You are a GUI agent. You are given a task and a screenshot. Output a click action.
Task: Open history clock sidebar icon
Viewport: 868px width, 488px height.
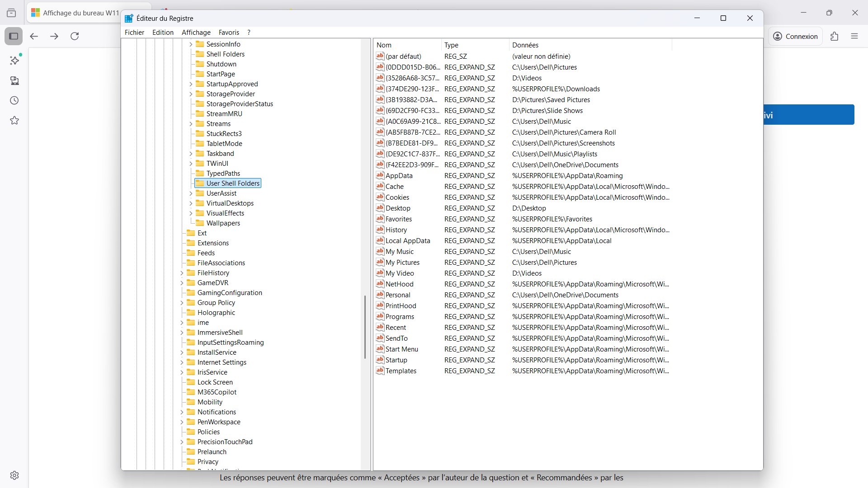point(14,100)
